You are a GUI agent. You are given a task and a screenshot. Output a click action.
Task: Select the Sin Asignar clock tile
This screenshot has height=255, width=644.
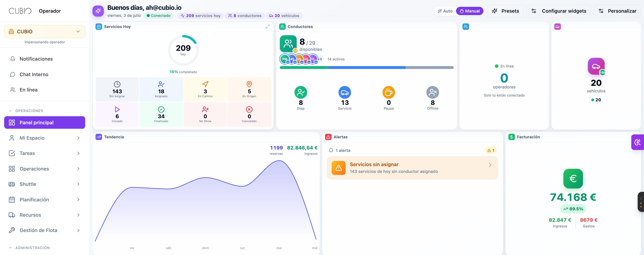click(117, 89)
